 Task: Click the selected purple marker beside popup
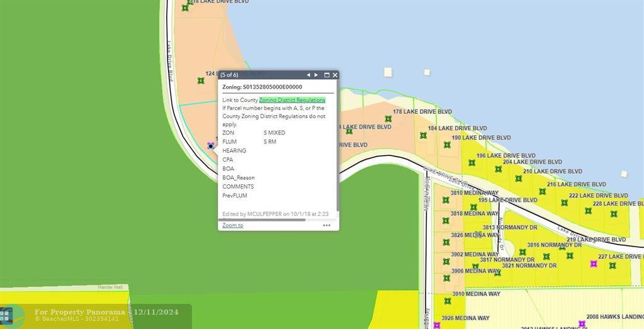point(210,145)
